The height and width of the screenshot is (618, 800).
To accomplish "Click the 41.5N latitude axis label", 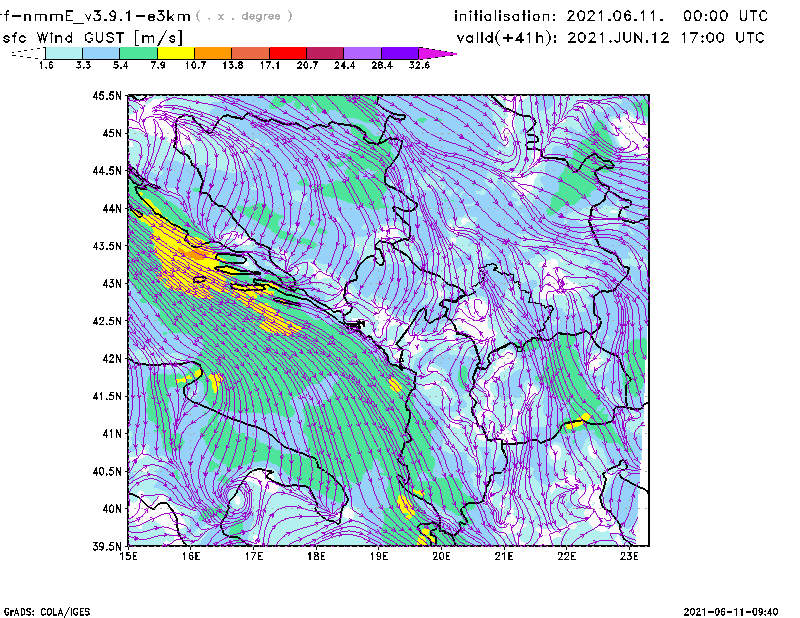I will click(x=107, y=396).
